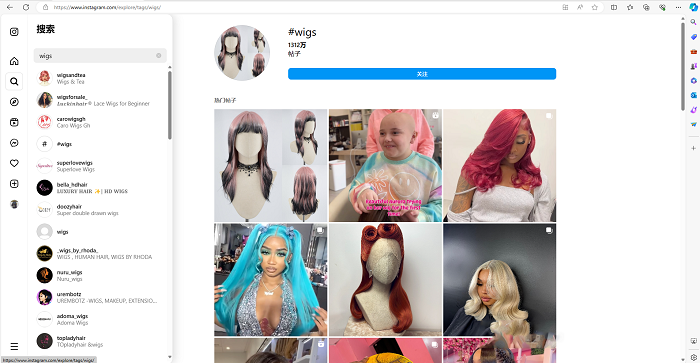700x363 pixels.
Task: Open Reels from the sidebar
Action: (14, 122)
